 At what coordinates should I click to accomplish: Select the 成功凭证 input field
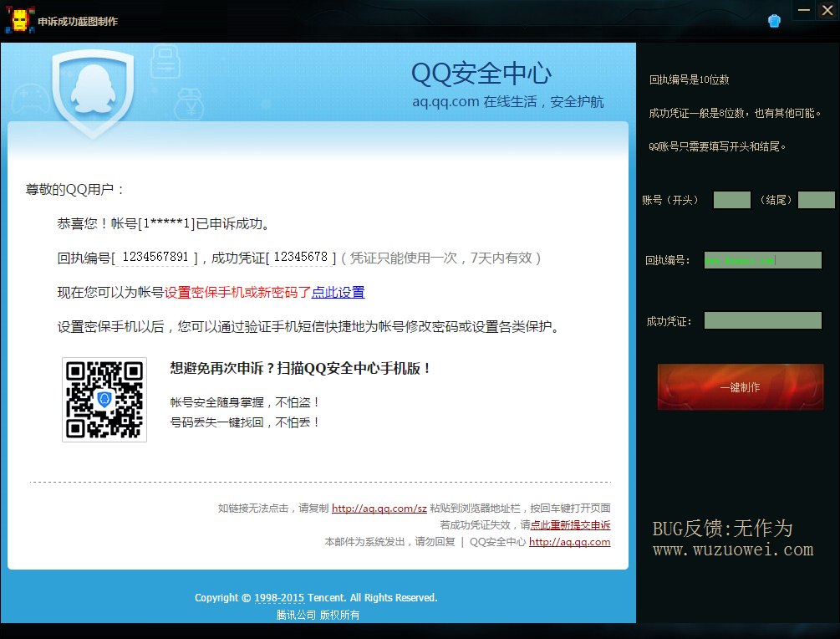point(762,319)
